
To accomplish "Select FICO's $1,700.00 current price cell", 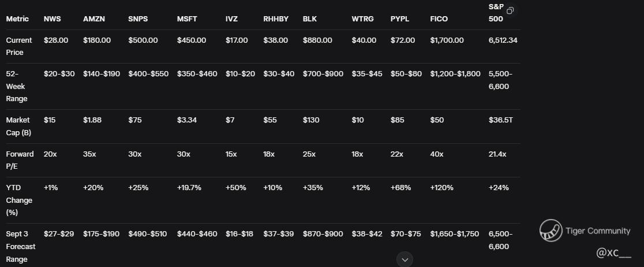I will point(447,40).
